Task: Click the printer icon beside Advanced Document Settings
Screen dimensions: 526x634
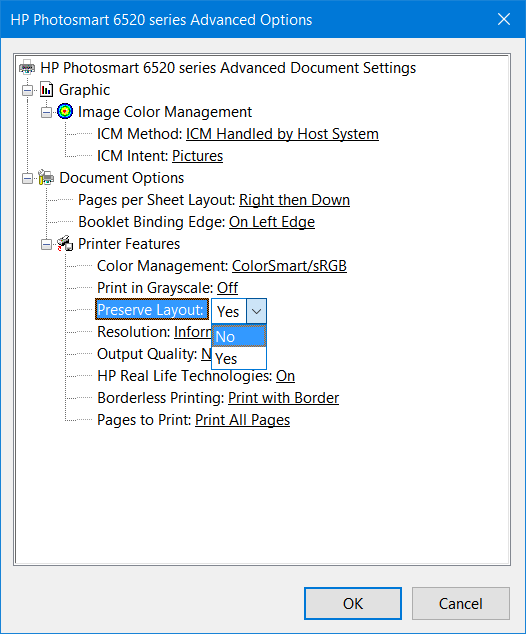Action: [27, 68]
